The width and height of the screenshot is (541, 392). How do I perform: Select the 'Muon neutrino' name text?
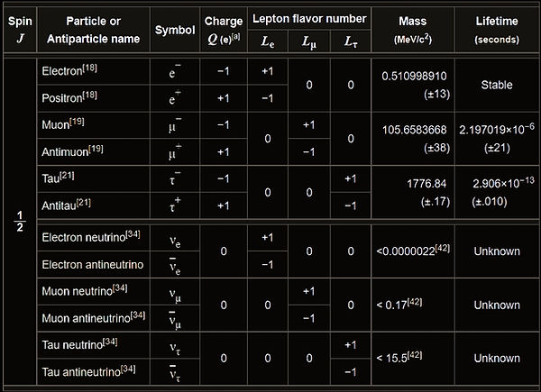coord(77,291)
